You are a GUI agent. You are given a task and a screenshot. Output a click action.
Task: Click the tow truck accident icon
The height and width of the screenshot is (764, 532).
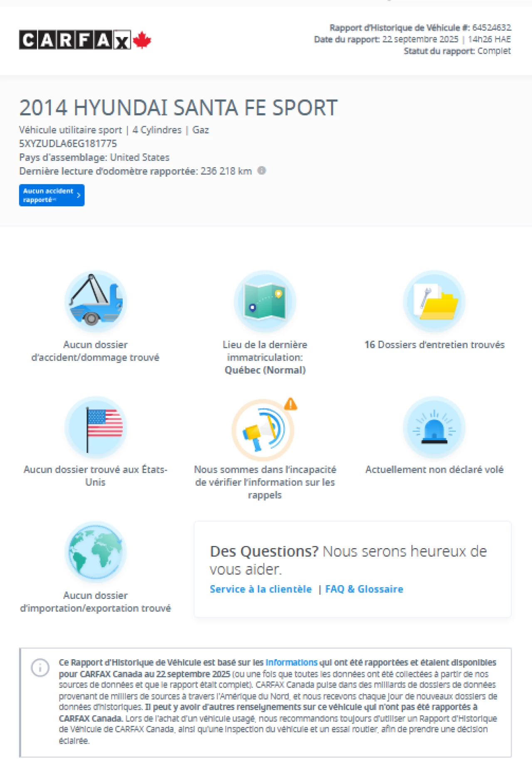[96, 301]
